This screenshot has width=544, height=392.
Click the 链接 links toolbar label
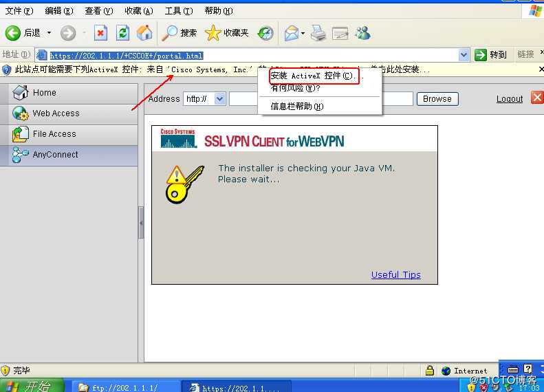click(525, 54)
